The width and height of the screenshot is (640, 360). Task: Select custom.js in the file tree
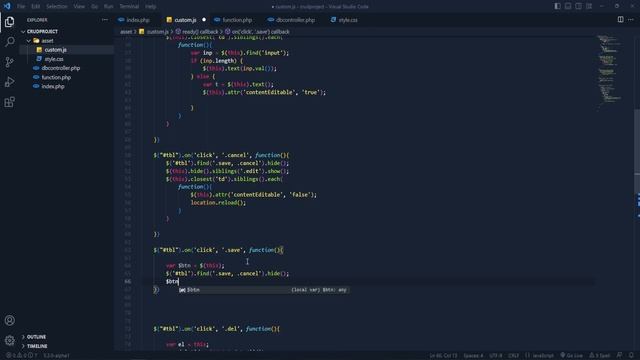pyautogui.click(x=56, y=50)
